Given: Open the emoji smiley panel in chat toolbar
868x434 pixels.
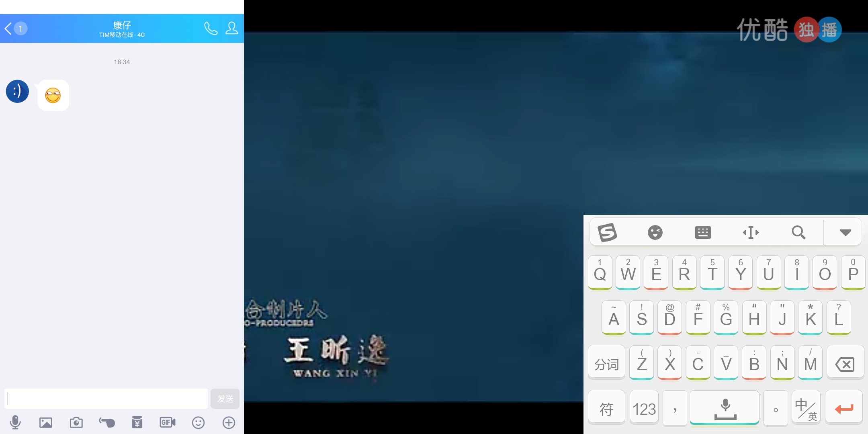Looking at the screenshot, I should 198,422.
